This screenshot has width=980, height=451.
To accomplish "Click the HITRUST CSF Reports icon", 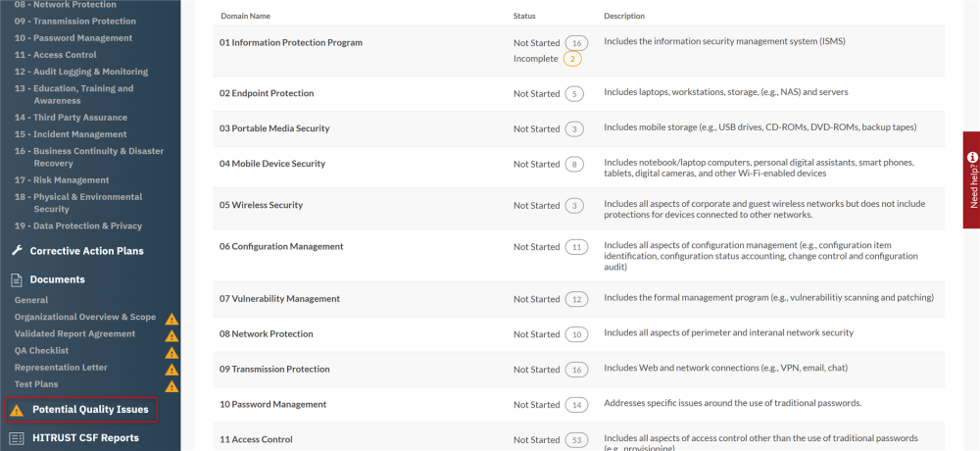I will (17, 438).
